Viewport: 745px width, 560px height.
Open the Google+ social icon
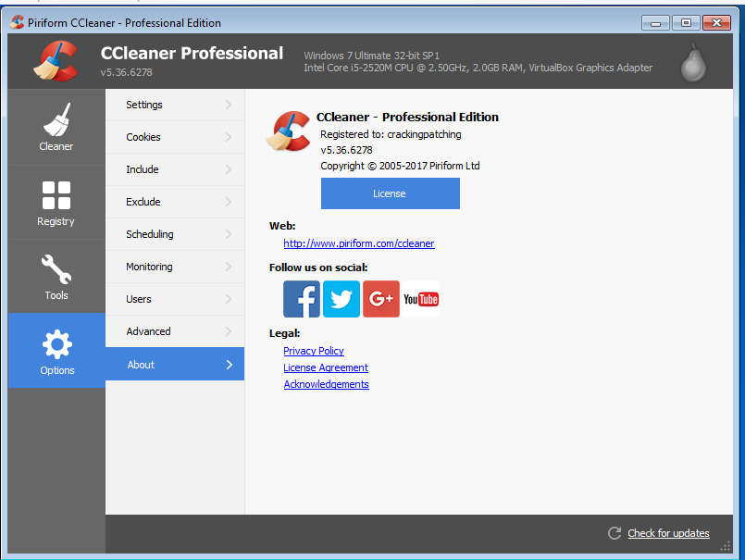coord(380,298)
